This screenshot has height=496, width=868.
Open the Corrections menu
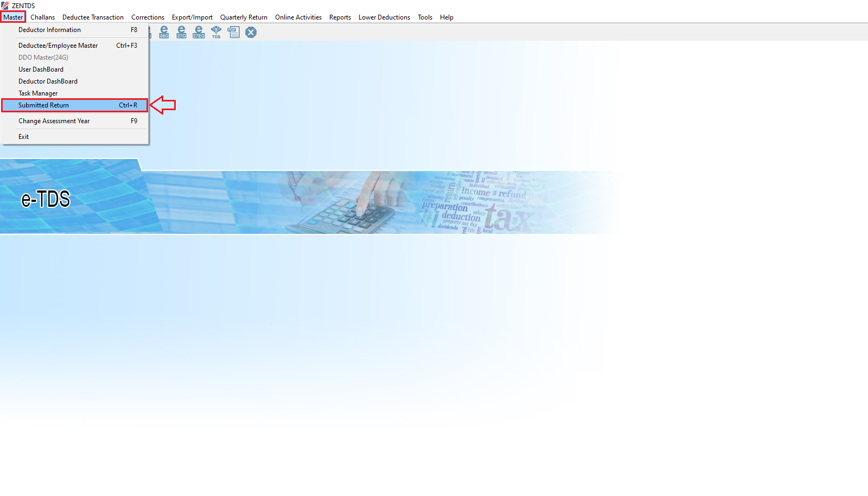(x=148, y=17)
